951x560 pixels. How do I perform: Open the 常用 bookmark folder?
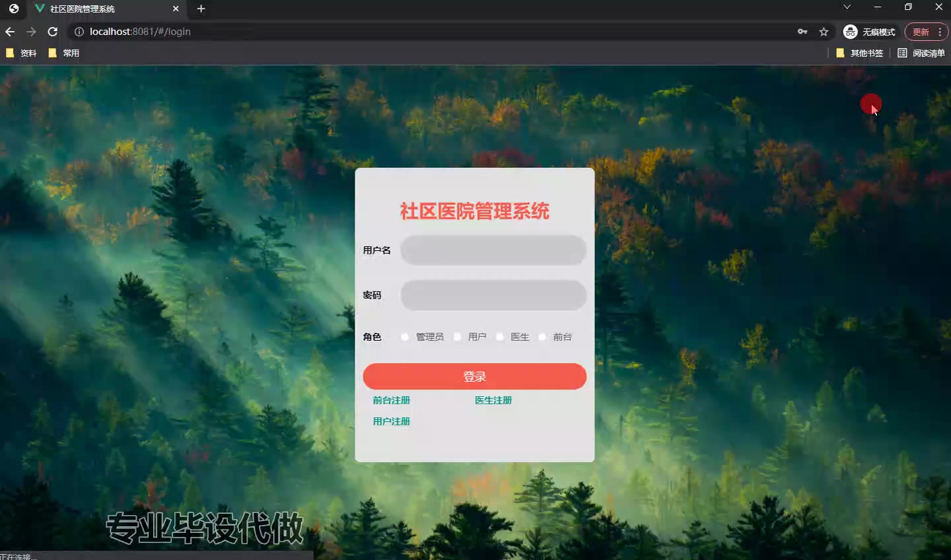(64, 53)
